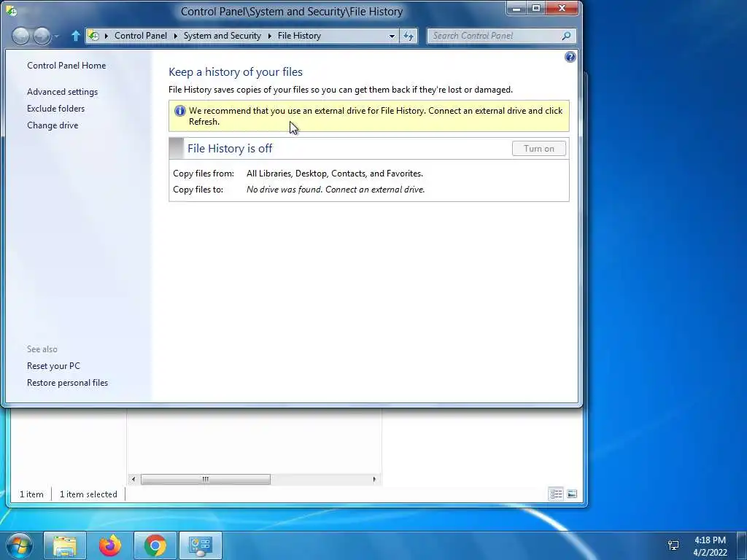
Task: Switch to Control Panel taskbar button
Action: pyautogui.click(x=200, y=545)
